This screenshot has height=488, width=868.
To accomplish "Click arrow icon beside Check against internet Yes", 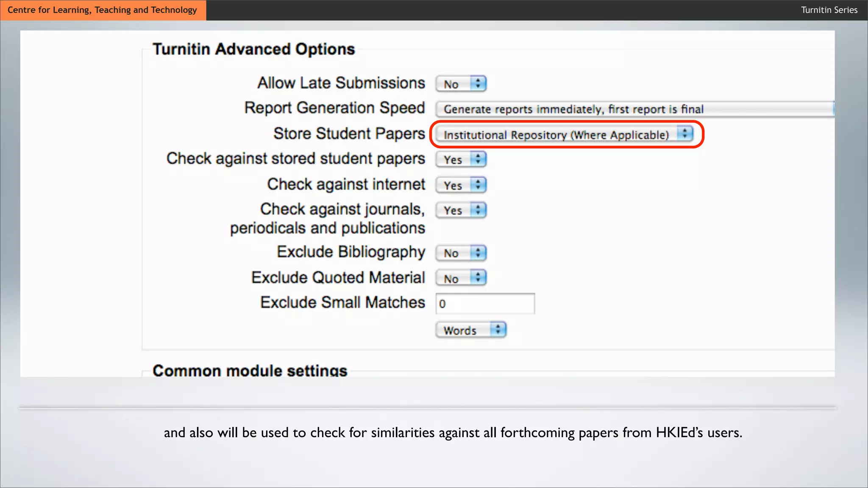I will tap(478, 185).
